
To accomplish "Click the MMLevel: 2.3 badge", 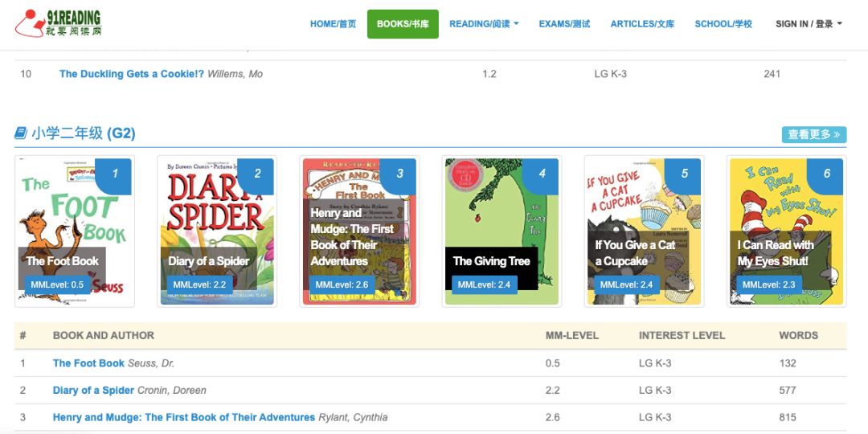I will (769, 285).
